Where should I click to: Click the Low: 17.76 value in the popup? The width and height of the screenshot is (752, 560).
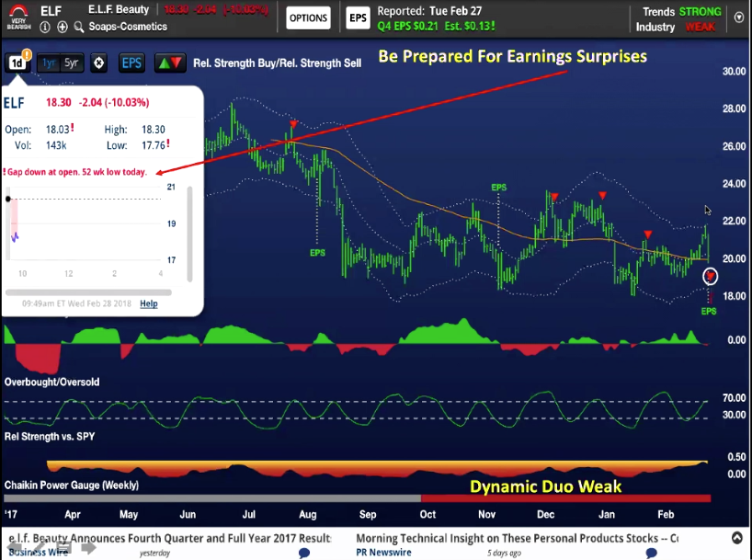[154, 145]
